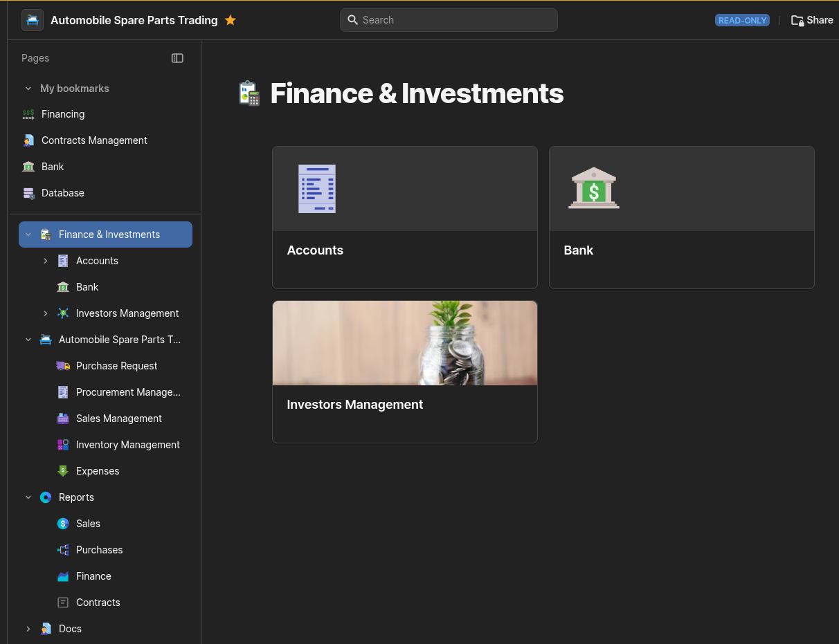Click the Sales report dollar icon
839x644 pixels.
point(63,524)
